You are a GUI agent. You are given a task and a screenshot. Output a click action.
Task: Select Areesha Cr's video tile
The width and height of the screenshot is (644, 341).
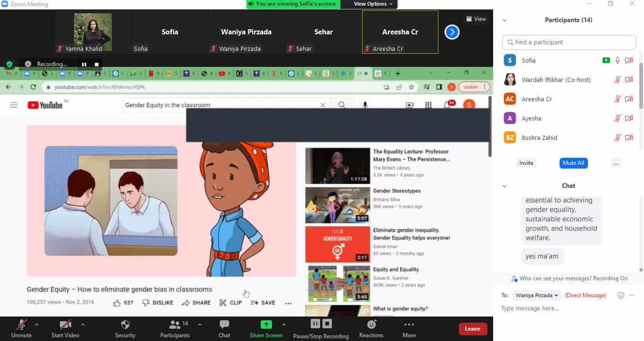[400, 32]
